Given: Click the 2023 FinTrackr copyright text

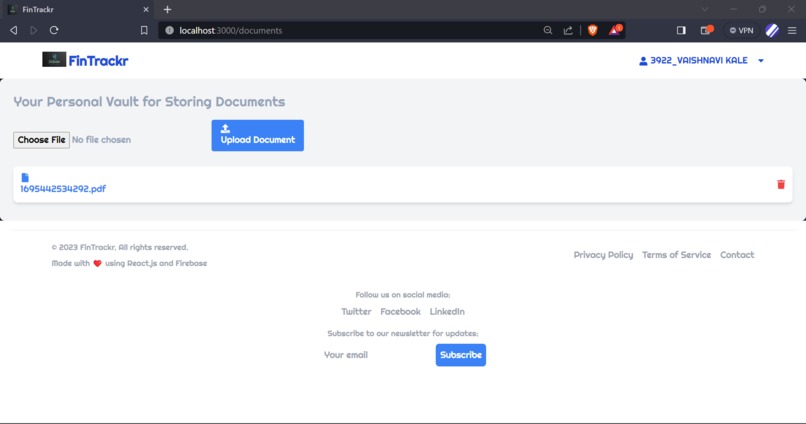Looking at the screenshot, I should (120, 247).
